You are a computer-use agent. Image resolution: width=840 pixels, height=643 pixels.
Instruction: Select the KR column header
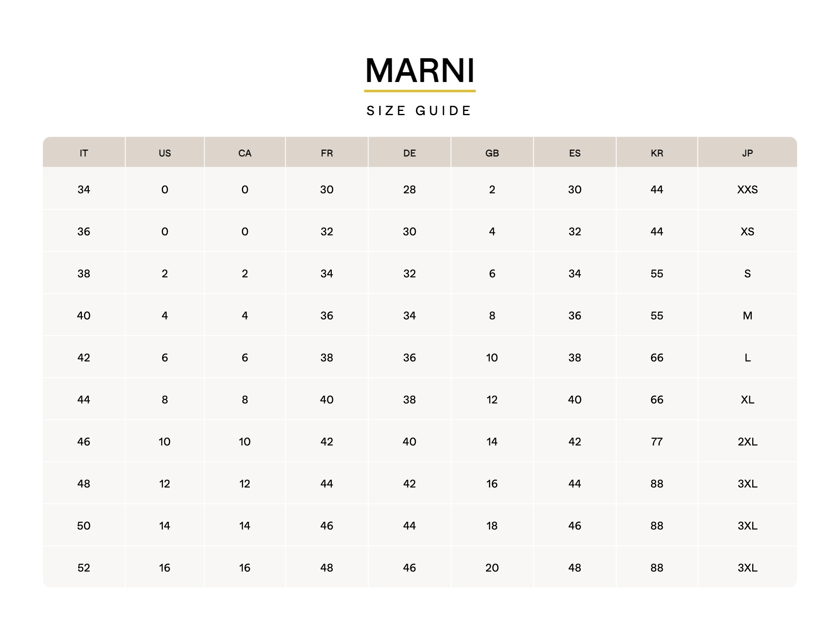(657, 153)
